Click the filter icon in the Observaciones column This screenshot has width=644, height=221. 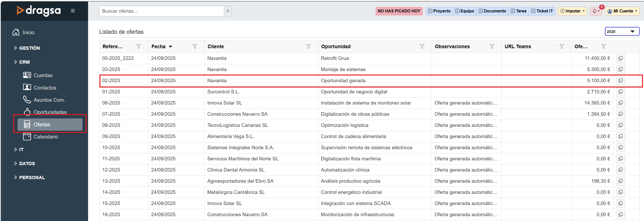click(x=492, y=46)
